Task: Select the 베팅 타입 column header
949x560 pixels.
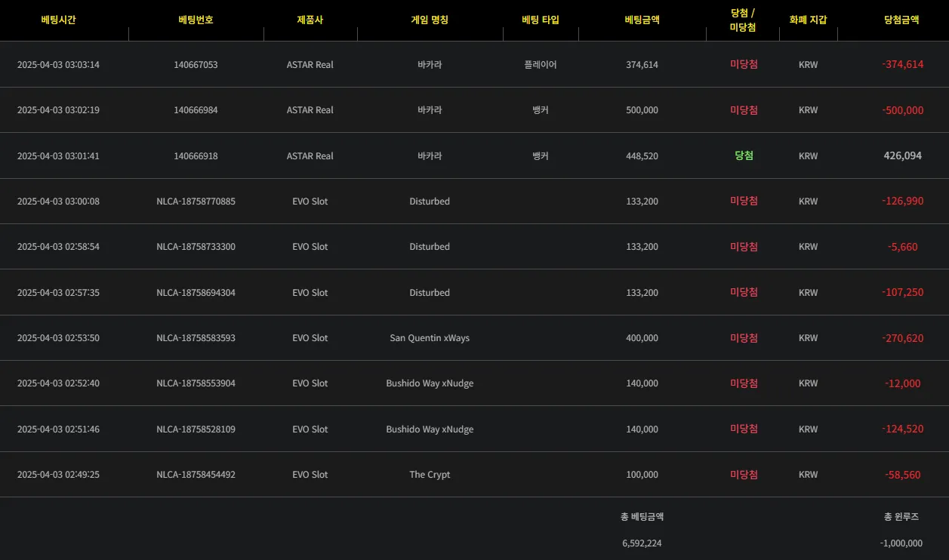Action: pos(541,20)
